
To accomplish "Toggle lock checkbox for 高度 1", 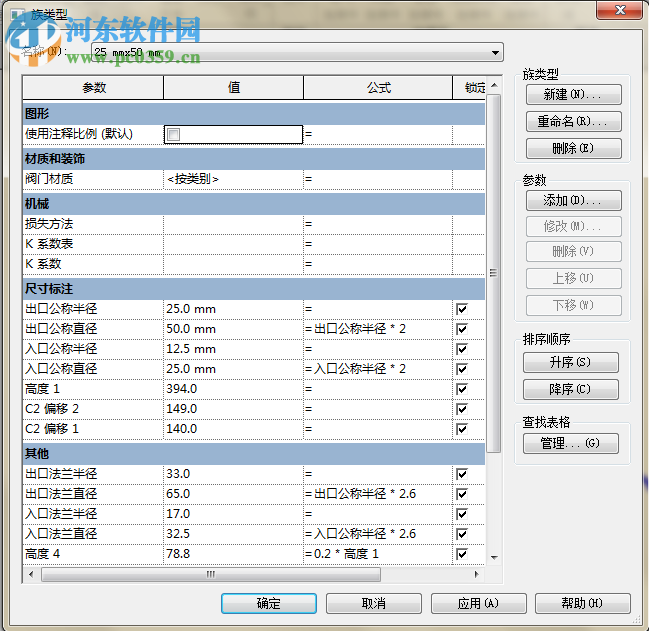I will click(x=462, y=389).
